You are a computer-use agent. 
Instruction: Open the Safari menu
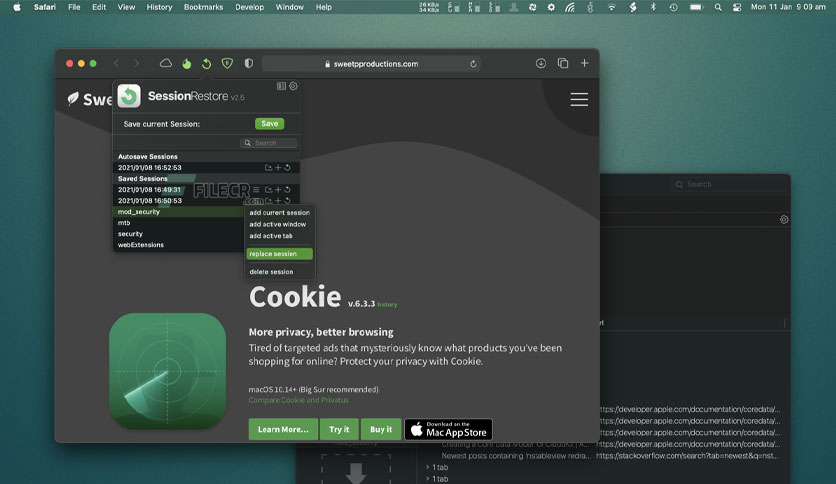(45, 7)
